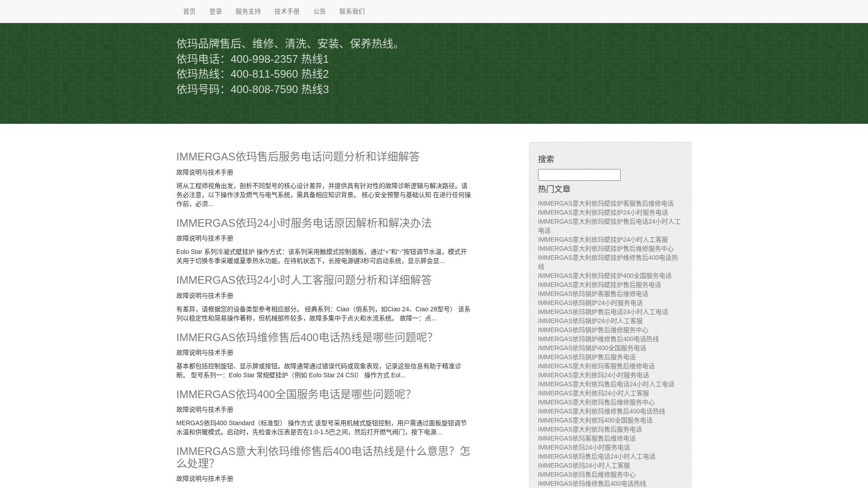Image resolution: width=868 pixels, height=488 pixels.
Task: Click sidebar link IMMERGAS依玛售后电话24小时人工电话
Action: 597,456
